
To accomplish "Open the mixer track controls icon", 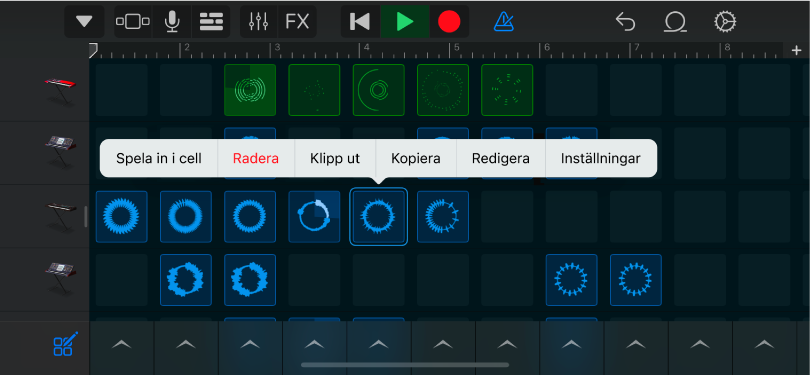I will click(259, 22).
